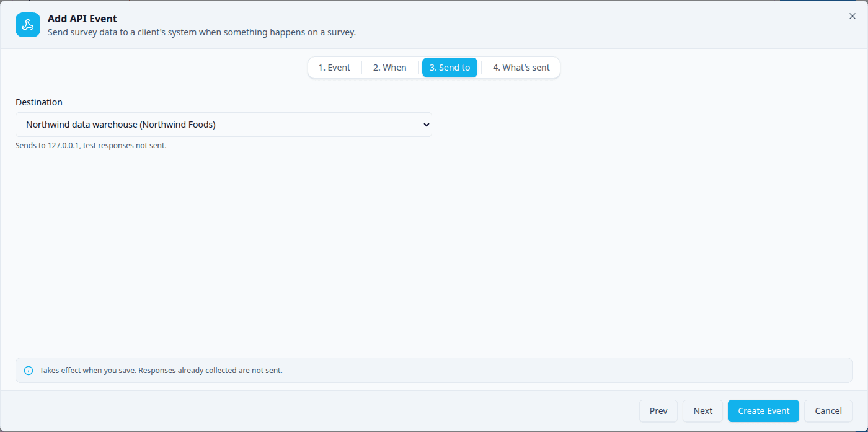
Task: Go to the 1. Event step
Action: pos(334,68)
